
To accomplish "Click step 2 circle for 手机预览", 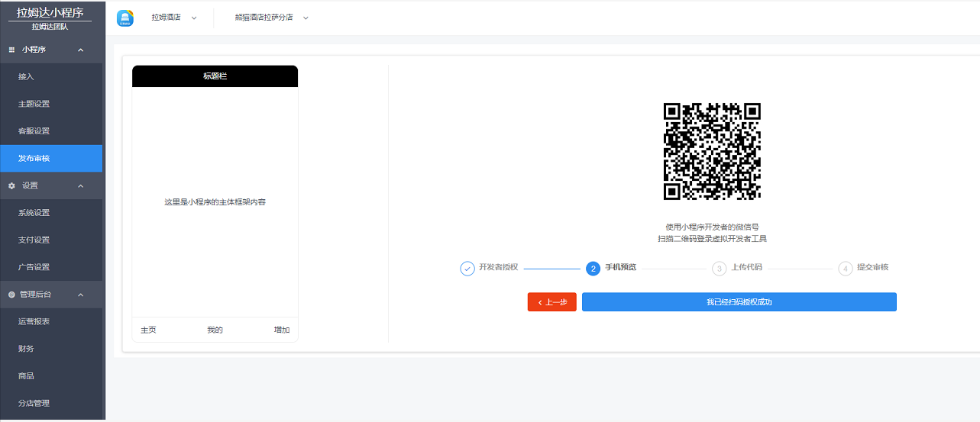I will pyautogui.click(x=593, y=269).
